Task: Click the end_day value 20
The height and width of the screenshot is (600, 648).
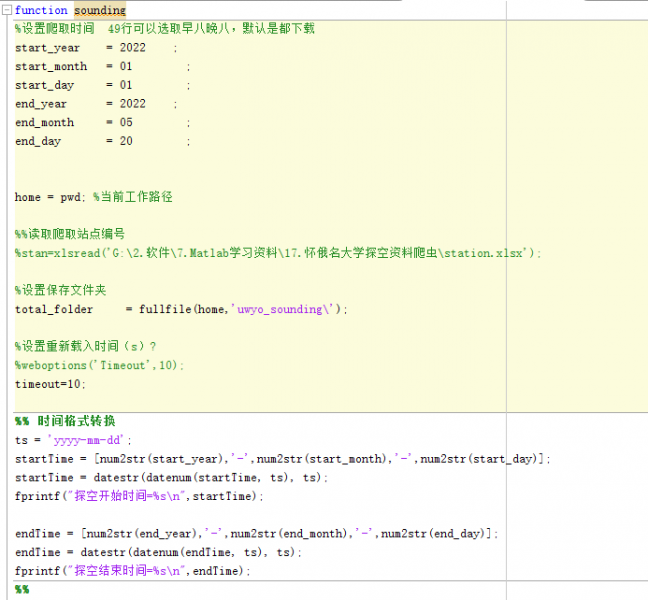Action: click(x=126, y=142)
